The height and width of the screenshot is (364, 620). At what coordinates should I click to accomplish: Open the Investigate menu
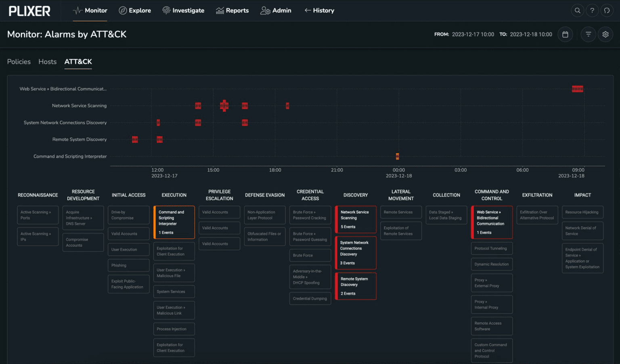point(183,10)
